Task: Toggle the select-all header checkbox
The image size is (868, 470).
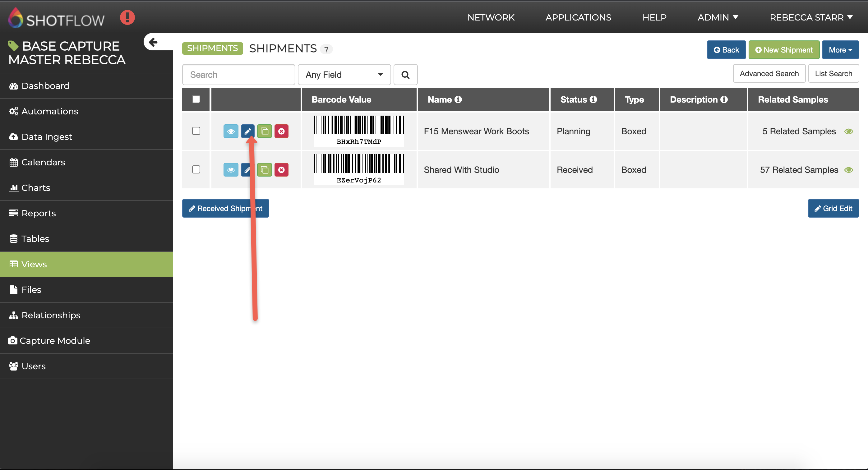Action: coord(196,99)
